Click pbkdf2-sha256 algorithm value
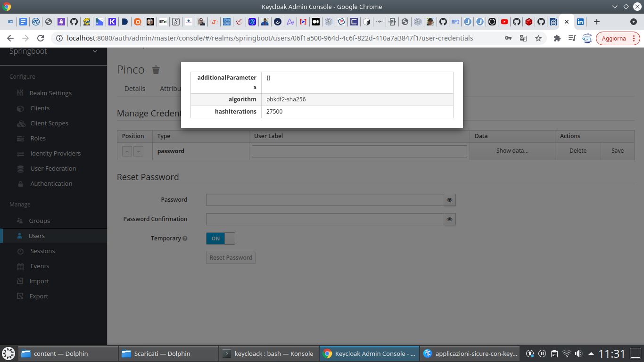 tap(286, 99)
